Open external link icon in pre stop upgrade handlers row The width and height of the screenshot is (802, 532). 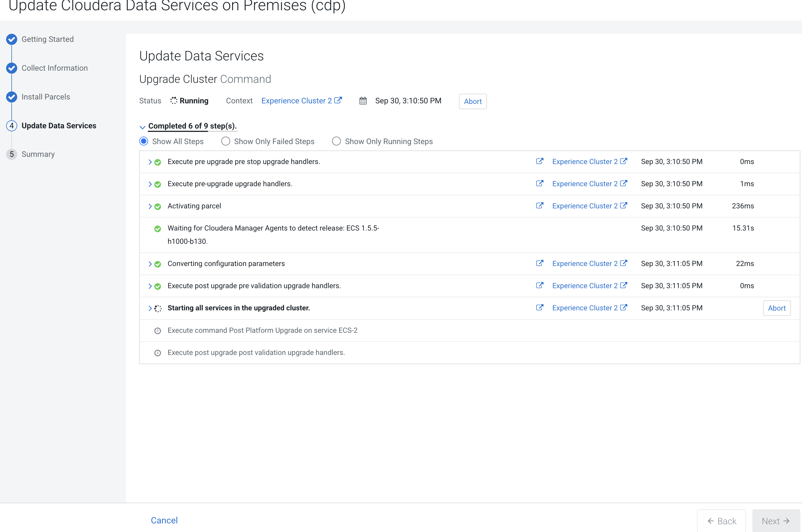click(x=539, y=162)
